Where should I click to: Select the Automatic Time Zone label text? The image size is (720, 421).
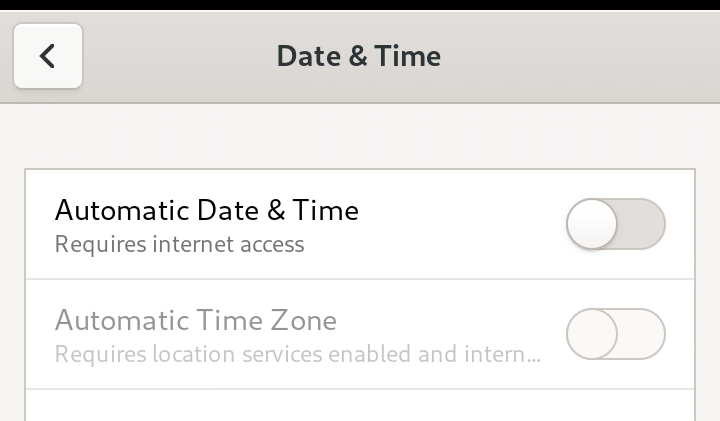pyautogui.click(x=195, y=321)
